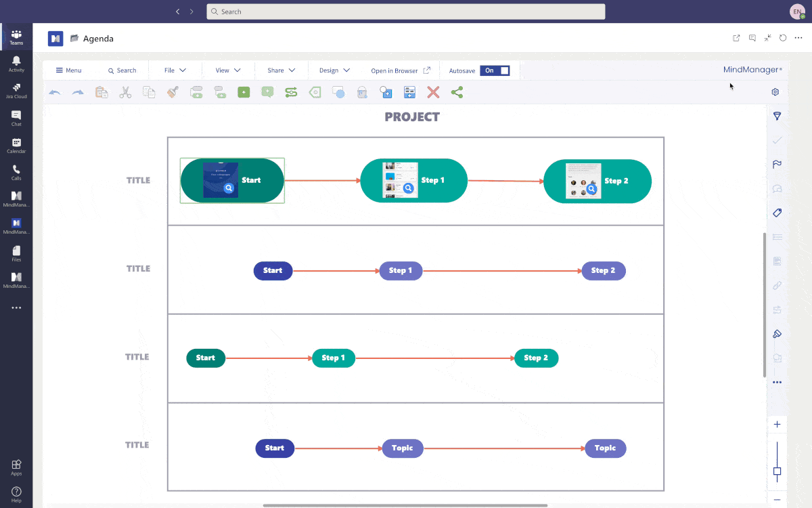Viewport: 812px width, 508px height.
Task: Open the Filter funnel in side panel
Action: pos(777,117)
